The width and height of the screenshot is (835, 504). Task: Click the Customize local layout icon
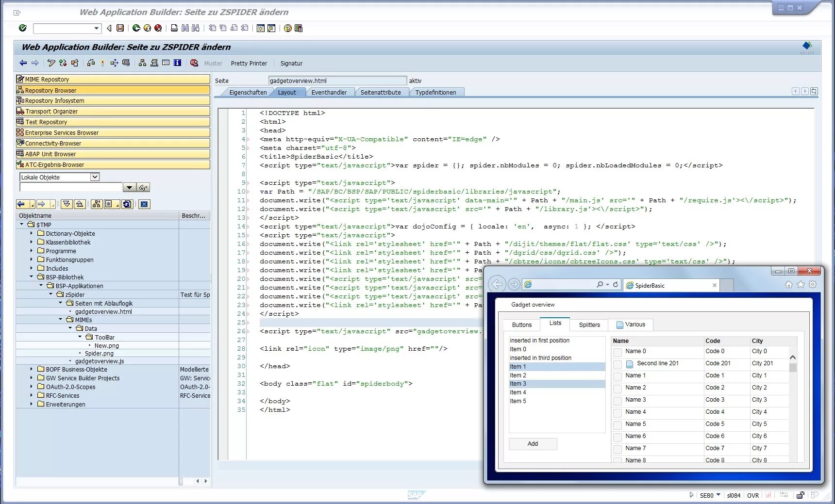coord(299,28)
